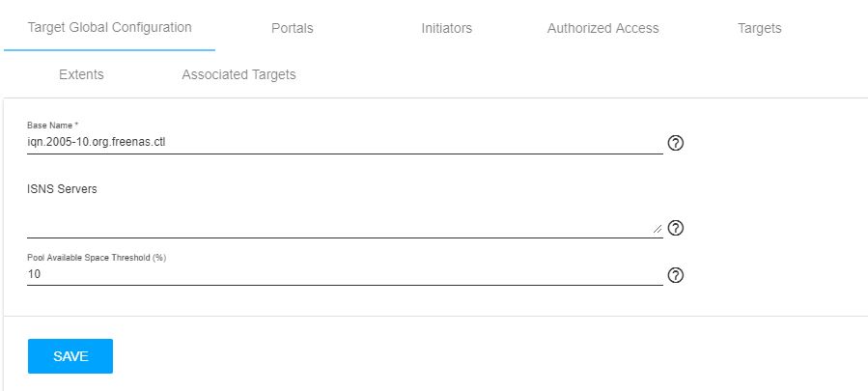Focus the Pool Available Space Threshold field
This screenshot has height=391, width=868.
coord(345,275)
